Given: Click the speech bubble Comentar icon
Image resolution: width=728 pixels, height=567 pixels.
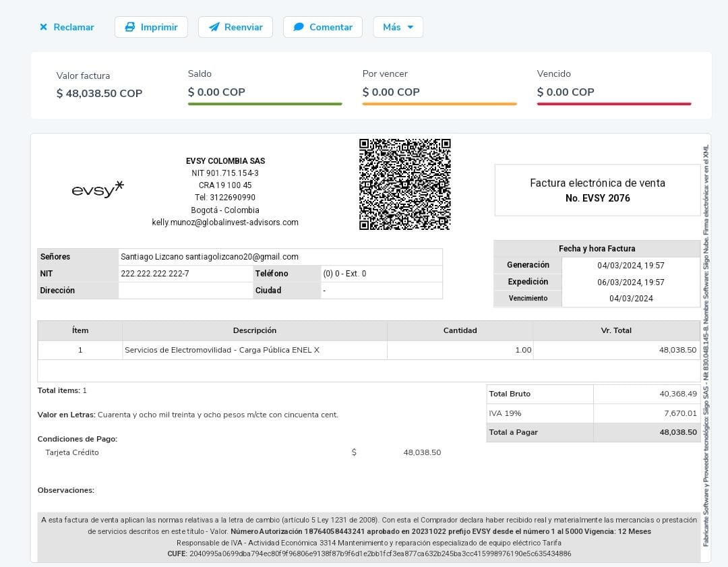Looking at the screenshot, I should pos(299,27).
